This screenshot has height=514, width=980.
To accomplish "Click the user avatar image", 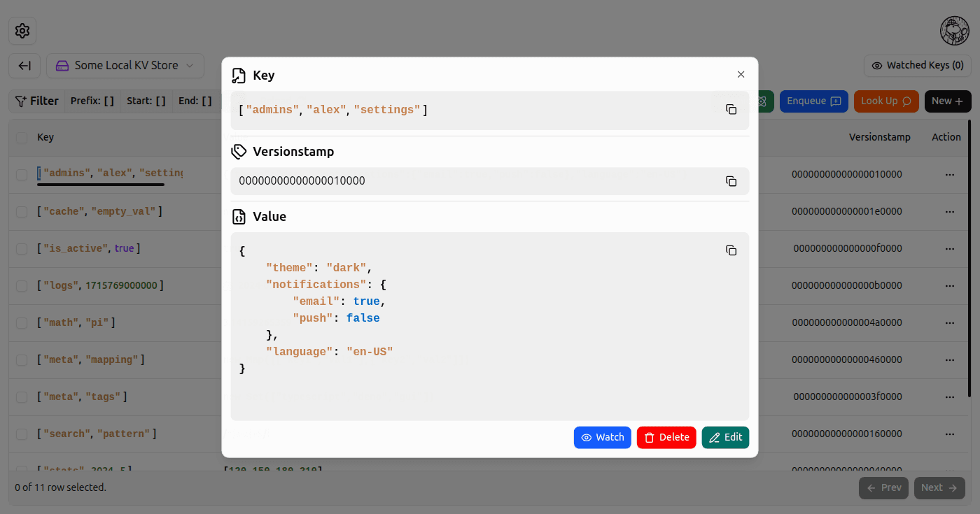I will 955,31.
